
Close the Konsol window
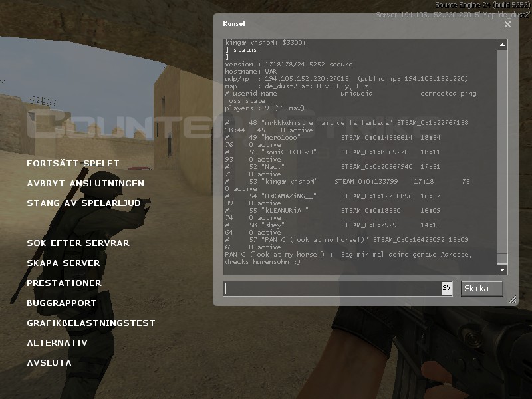pyautogui.click(x=507, y=24)
